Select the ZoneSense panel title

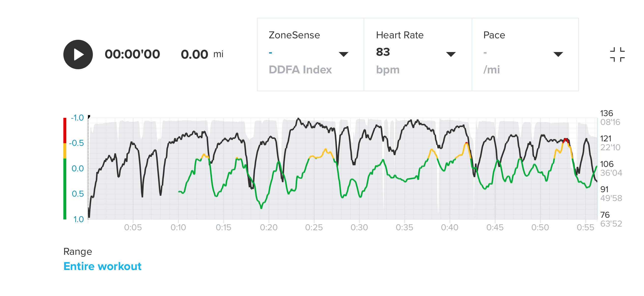[x=294, y=35]
